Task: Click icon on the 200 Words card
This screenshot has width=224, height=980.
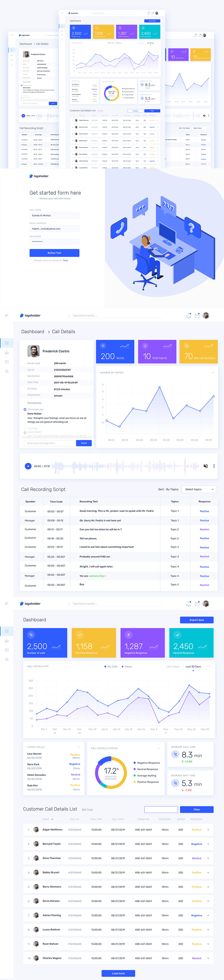Action: pyautogui.click(x=103, y=346)
